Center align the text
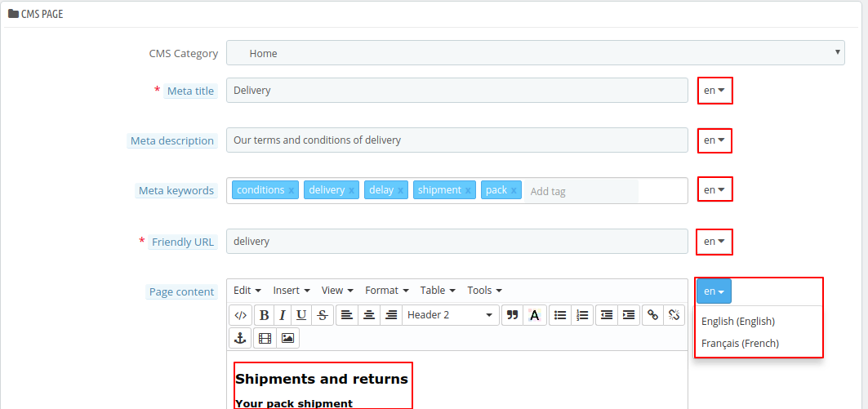The height and width of the screenshot is (409, 868). click(369, 315)
